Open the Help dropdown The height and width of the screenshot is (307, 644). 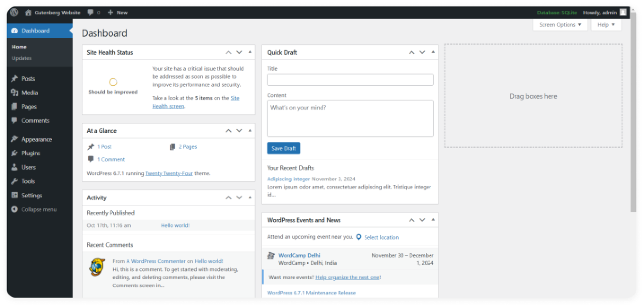(x=606, y=25)
